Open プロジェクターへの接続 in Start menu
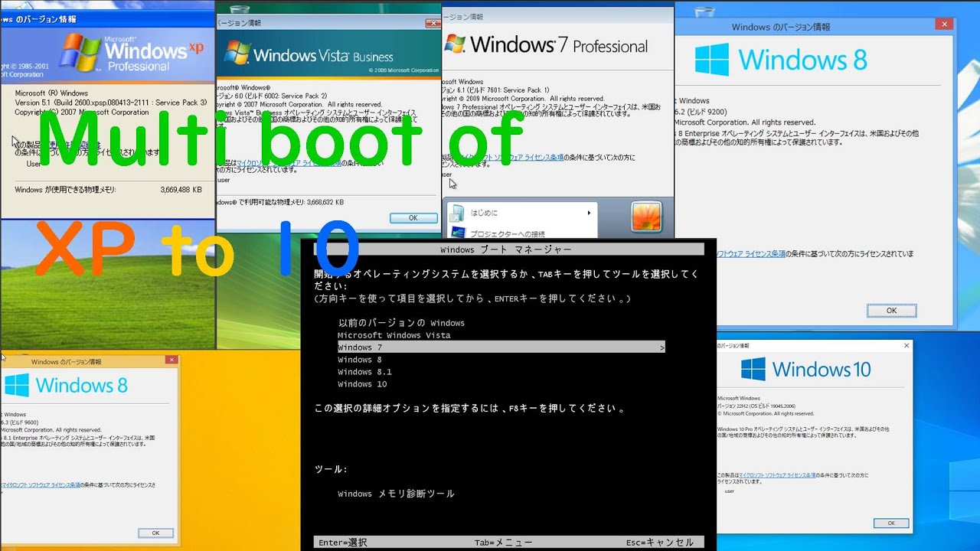Image resolution: width=980 pixels, height=551 pixels. [508, 233]
